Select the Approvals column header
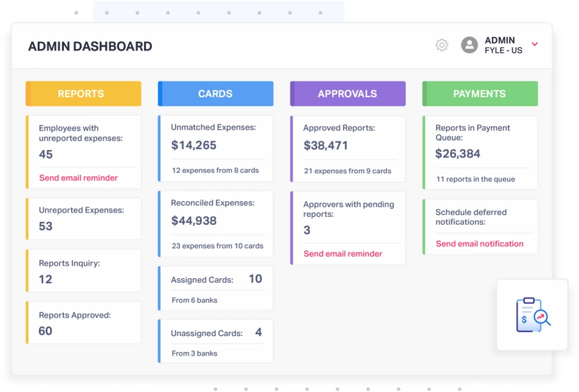Viewport: 579px width, 392px height. click(x=347, y=93)
